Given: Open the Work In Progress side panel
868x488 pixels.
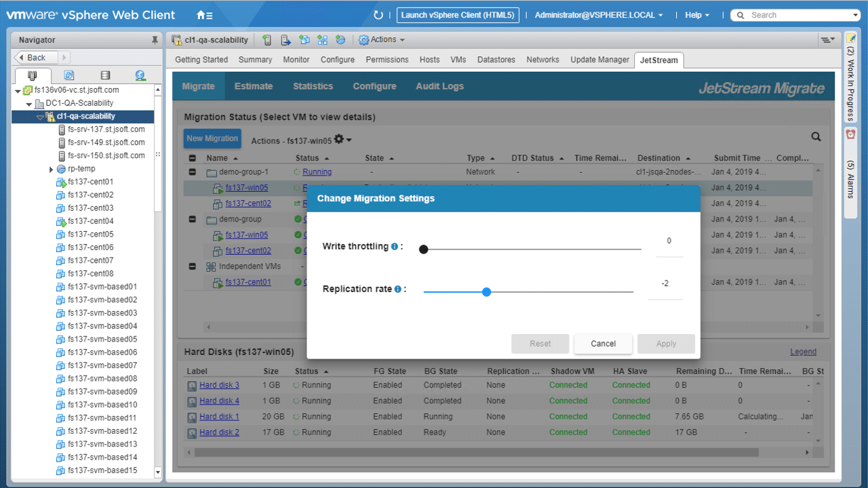Looking at the screenshot, I should click(850, 78).
